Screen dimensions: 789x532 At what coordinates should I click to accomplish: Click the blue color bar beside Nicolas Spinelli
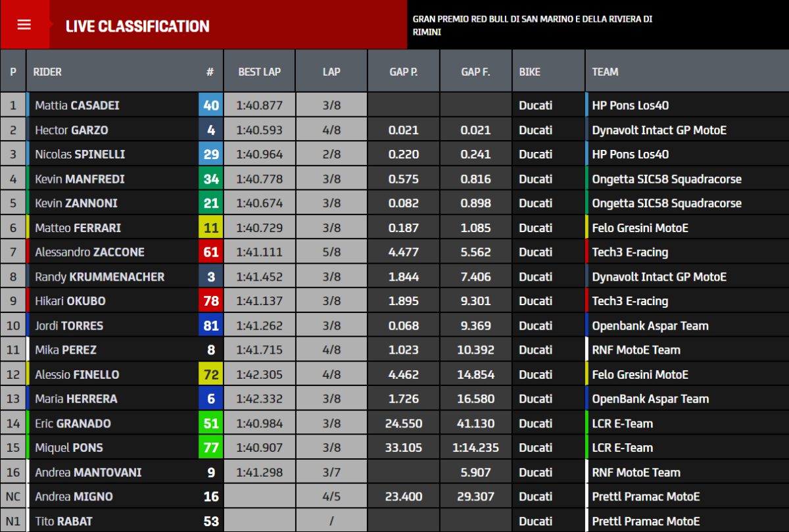click(26, 154)
